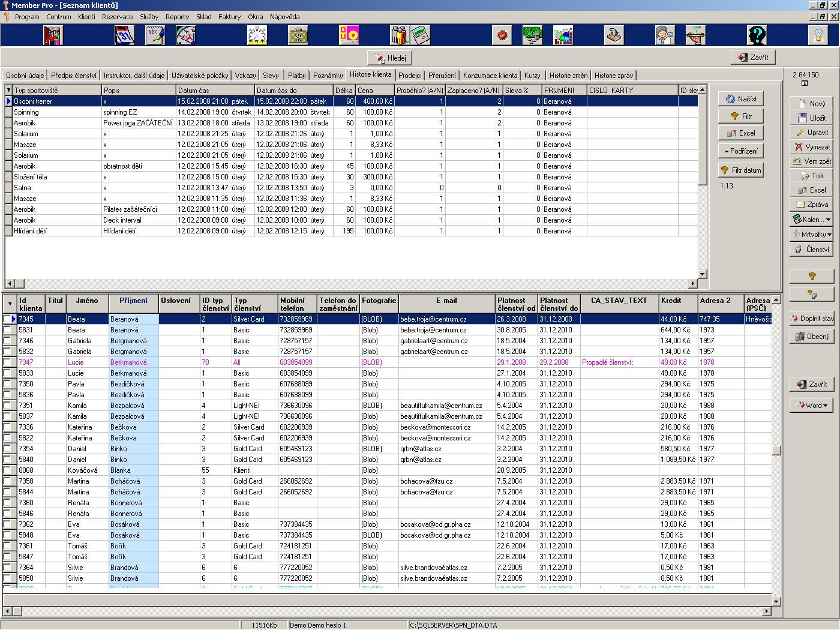This screenshot has height=630, width=840.
Task: Click Filtr datum button
Action: click(741, 170)
